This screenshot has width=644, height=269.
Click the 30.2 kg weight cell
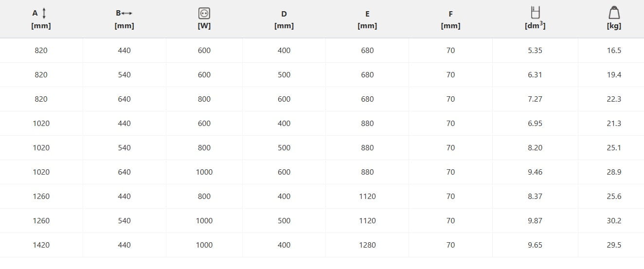pyautogui.click(x=614, y=221)
